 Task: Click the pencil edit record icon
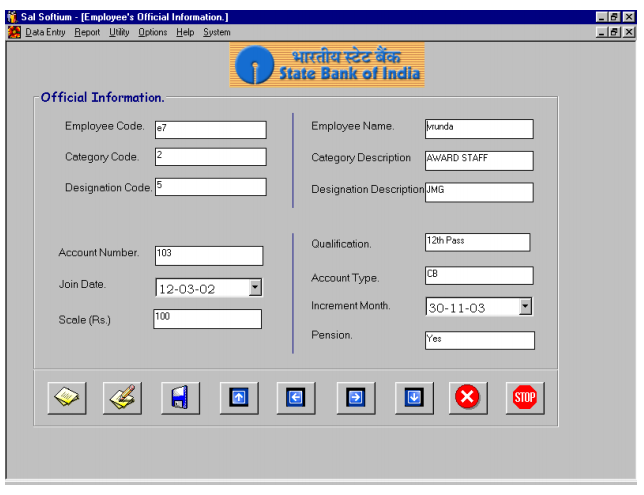pos(122,399)
